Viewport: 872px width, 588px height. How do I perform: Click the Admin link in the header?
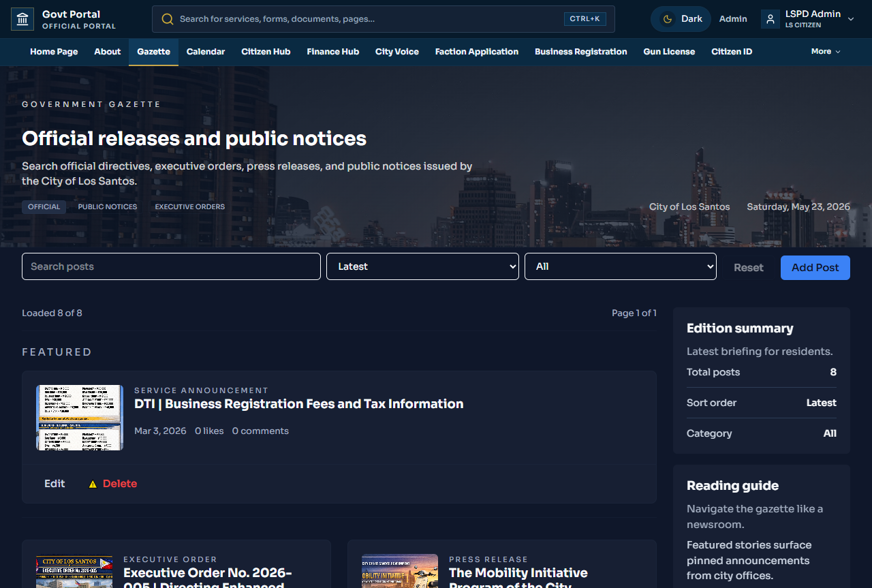733,19
